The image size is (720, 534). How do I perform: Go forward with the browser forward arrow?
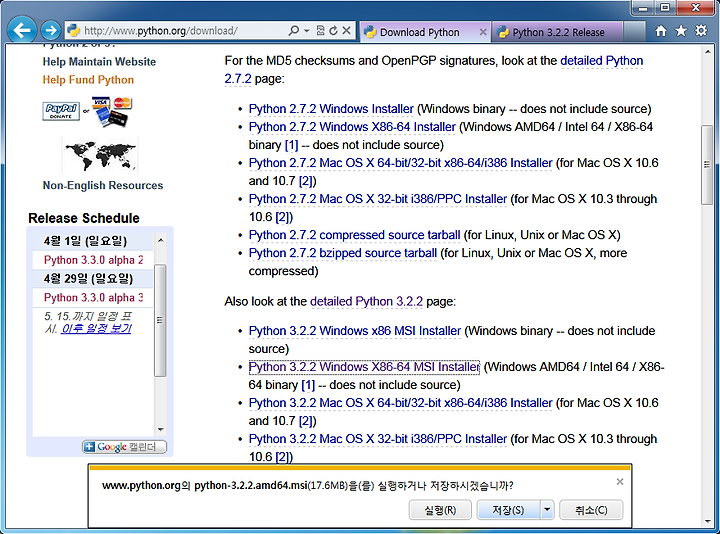tap(51, 31)
